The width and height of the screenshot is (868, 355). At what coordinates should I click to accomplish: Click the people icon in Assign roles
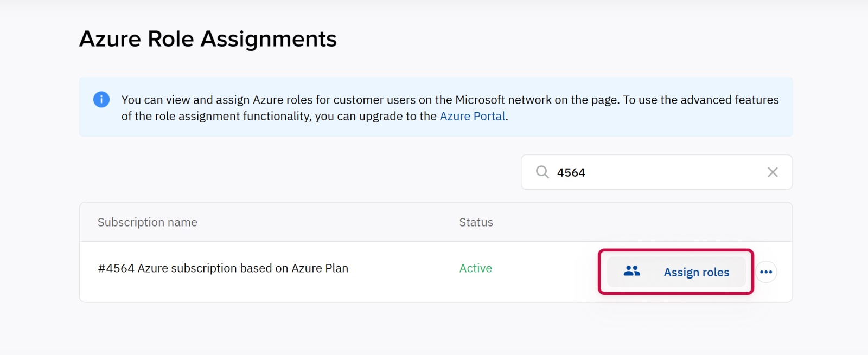tap(631, 272)
